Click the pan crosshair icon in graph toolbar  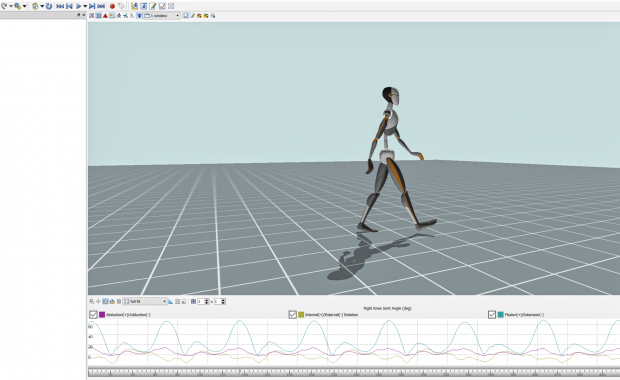(x=98, y=301)
